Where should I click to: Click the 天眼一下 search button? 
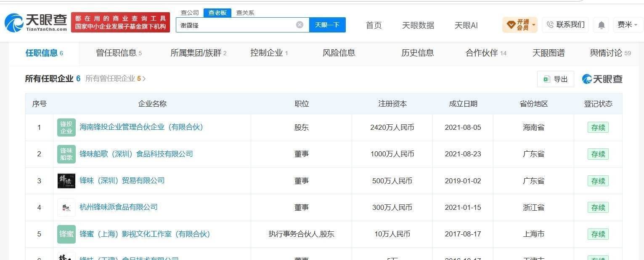327,25
